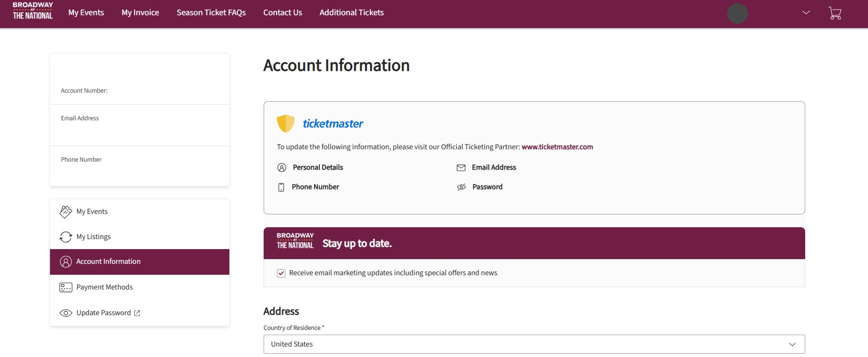Click the Ticketmaster shield icon
Screen dimensions: 868x357
click(x=286, y=124)
